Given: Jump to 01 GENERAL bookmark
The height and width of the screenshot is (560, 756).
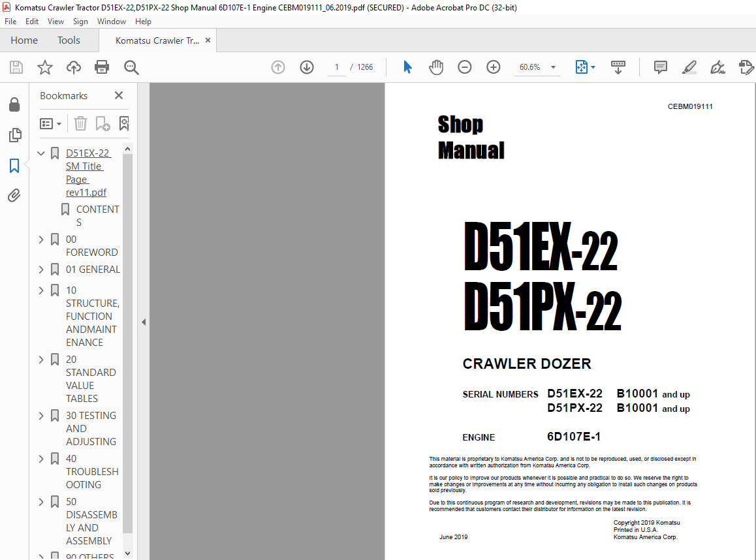Looking at the screenshot, I should pos(93,270).
